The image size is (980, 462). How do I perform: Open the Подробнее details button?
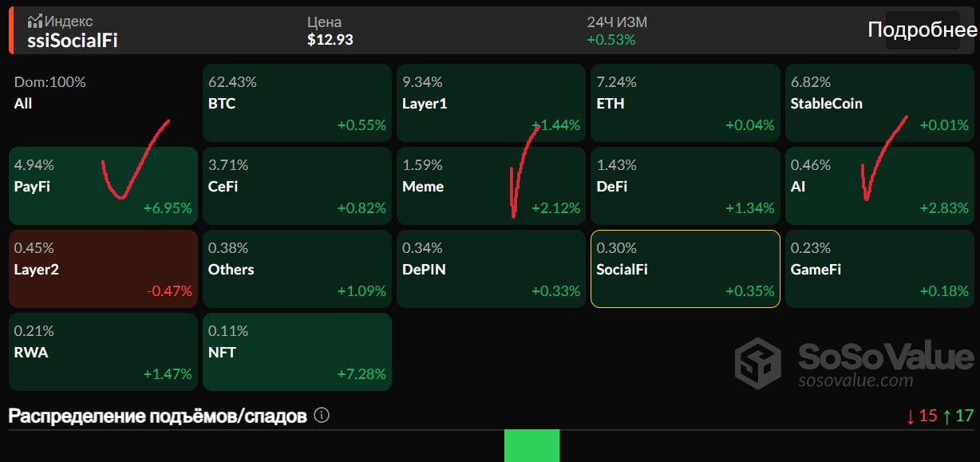tap(922, 30)
